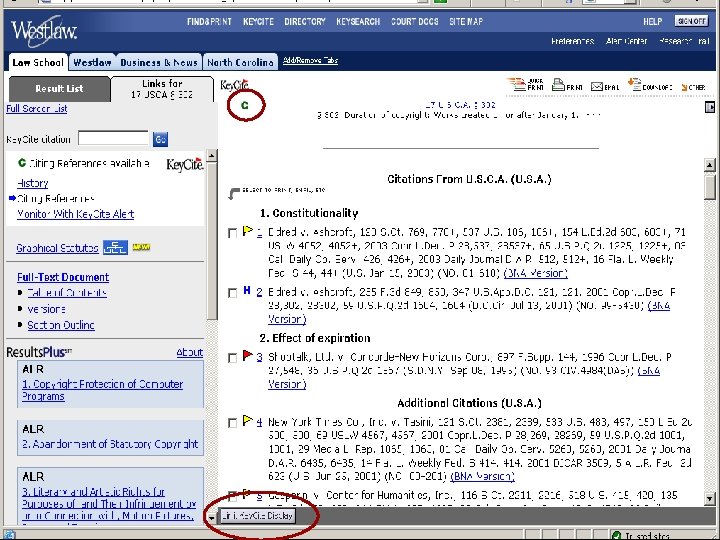Viewport: 720px width, 540px height.
Task: Open Section Outline link
Action: 61,325
